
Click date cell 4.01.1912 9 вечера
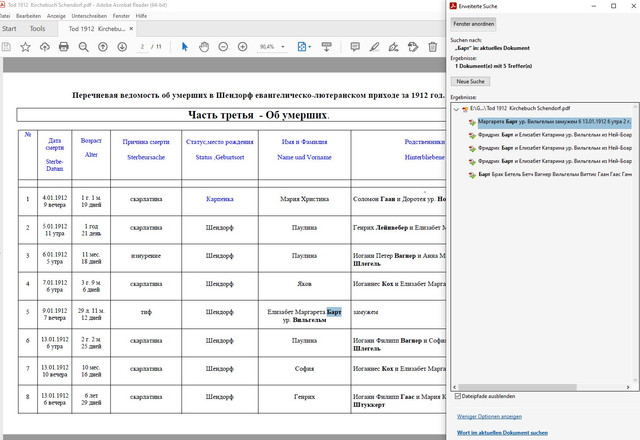[x=55, y=201]
